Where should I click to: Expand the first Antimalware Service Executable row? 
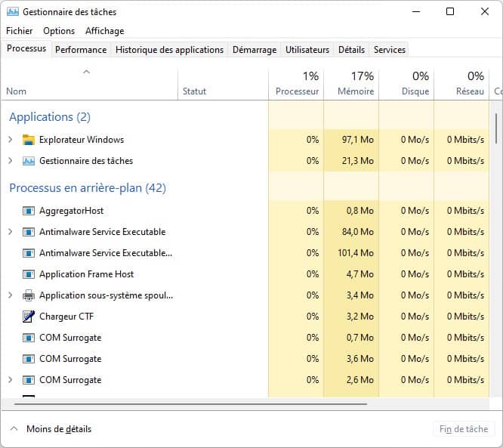11,232
